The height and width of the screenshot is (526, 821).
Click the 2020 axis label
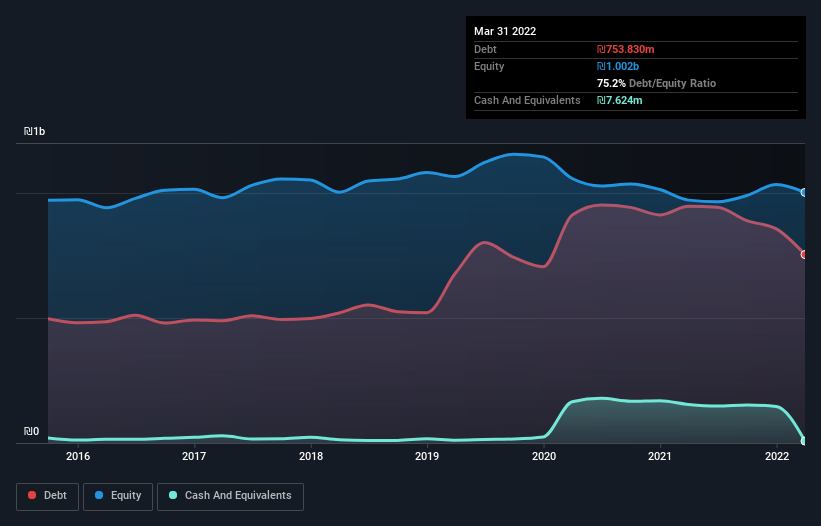[x=544, y=456]
